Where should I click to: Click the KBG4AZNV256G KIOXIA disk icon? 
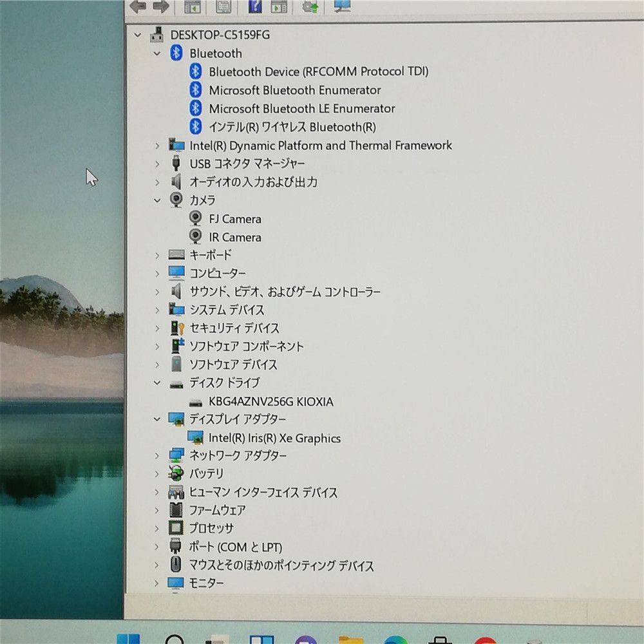click(196, 403)
